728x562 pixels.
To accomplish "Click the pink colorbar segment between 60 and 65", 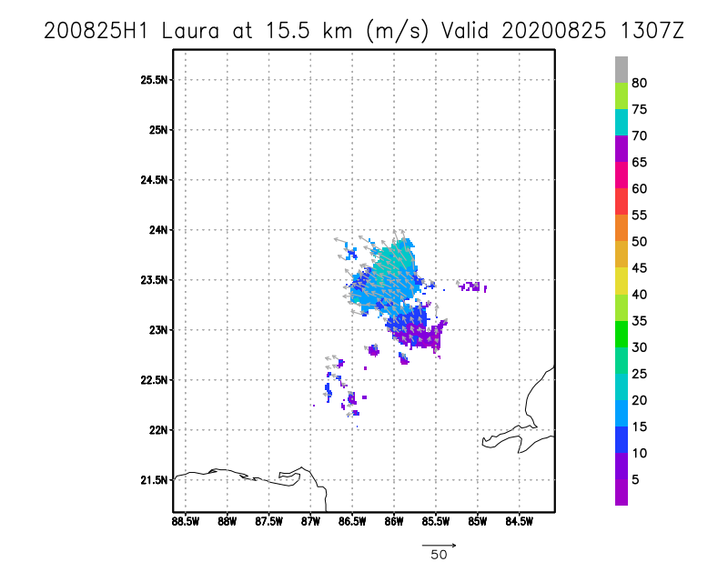I will point(622,176).
